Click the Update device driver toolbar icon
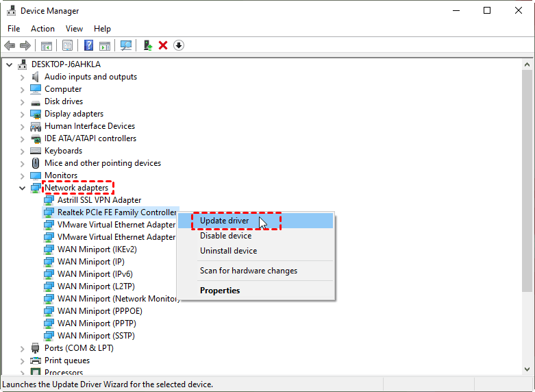 click(x=147, y=45)
